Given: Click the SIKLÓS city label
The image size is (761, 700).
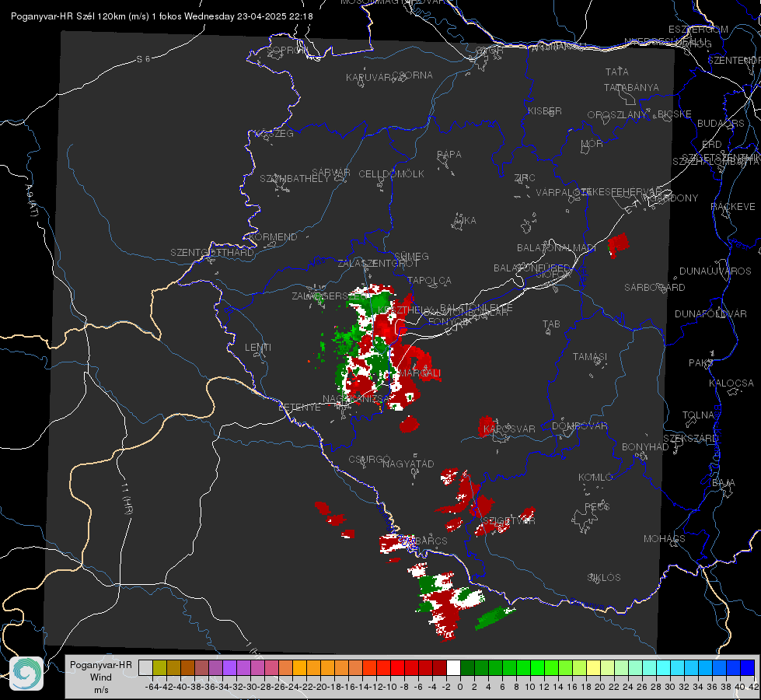Looking at the screenshot, I should (604, 578).
